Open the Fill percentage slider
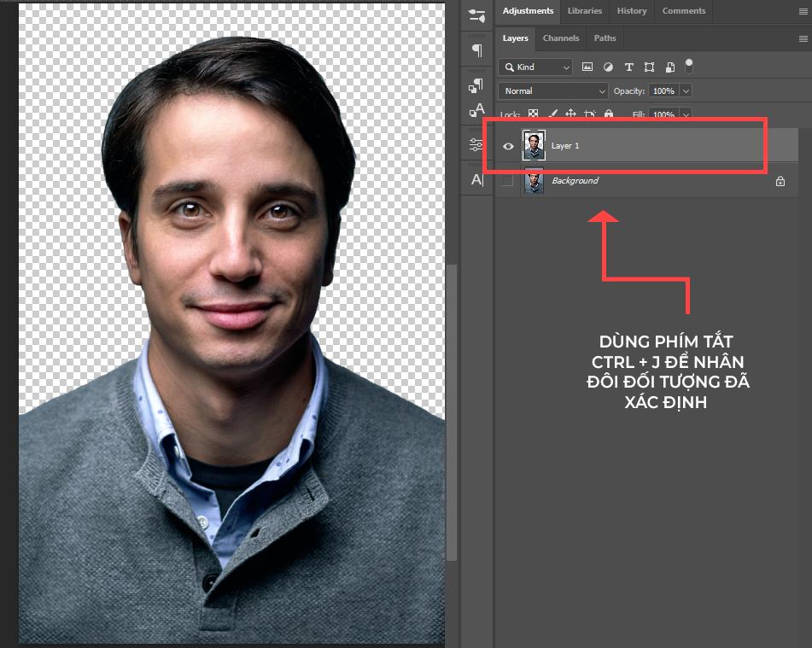 point(686,114)
